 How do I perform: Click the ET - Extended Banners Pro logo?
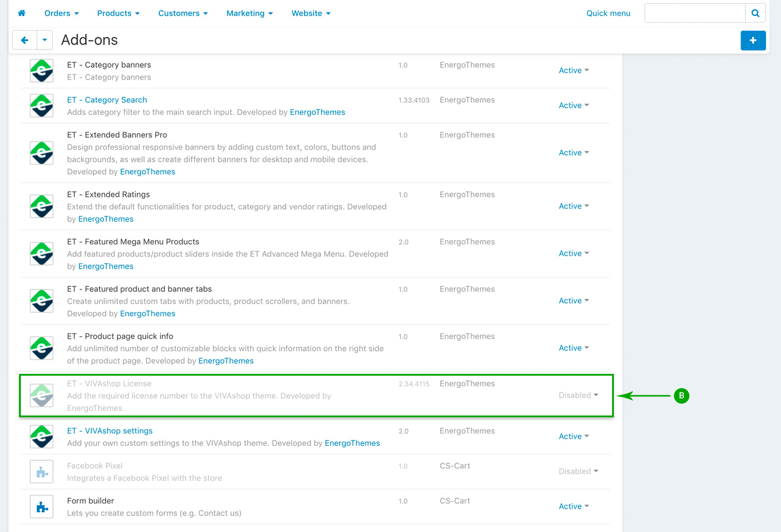[42, 153]
